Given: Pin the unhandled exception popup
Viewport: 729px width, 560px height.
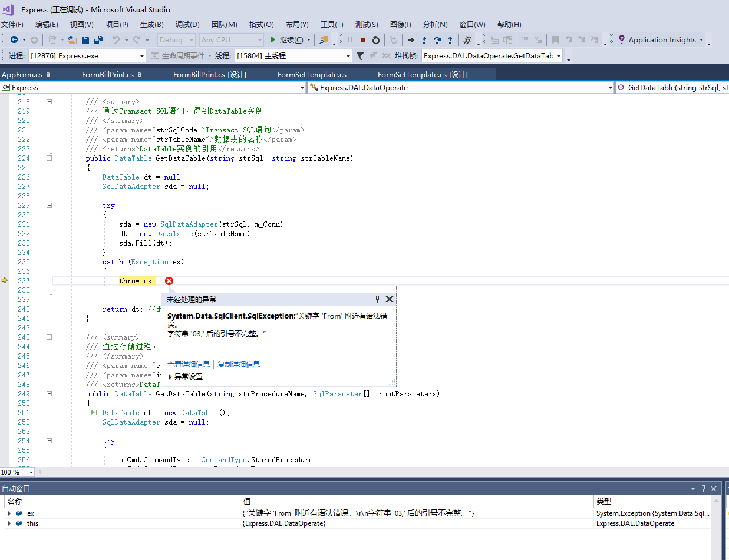Looking at the screenshot, I should 378,299.
